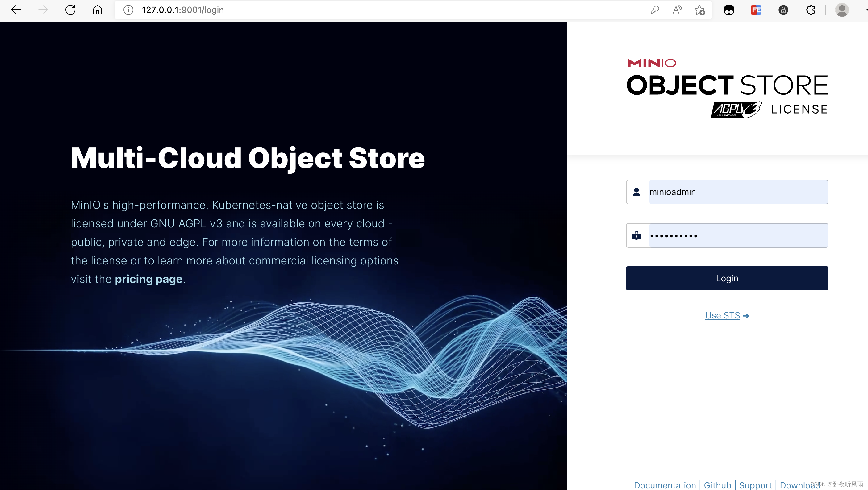
Task: Click the minioadmin username field
Action: (738, 192)
